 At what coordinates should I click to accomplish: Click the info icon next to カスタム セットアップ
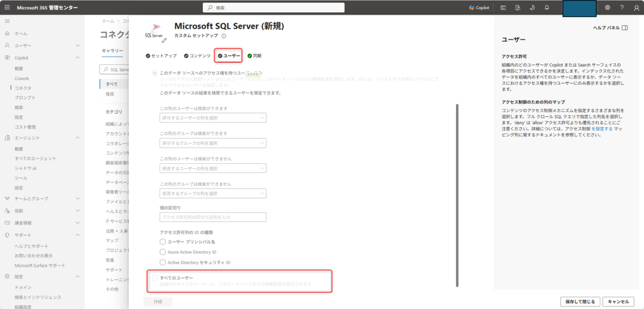tap(224, 36)
